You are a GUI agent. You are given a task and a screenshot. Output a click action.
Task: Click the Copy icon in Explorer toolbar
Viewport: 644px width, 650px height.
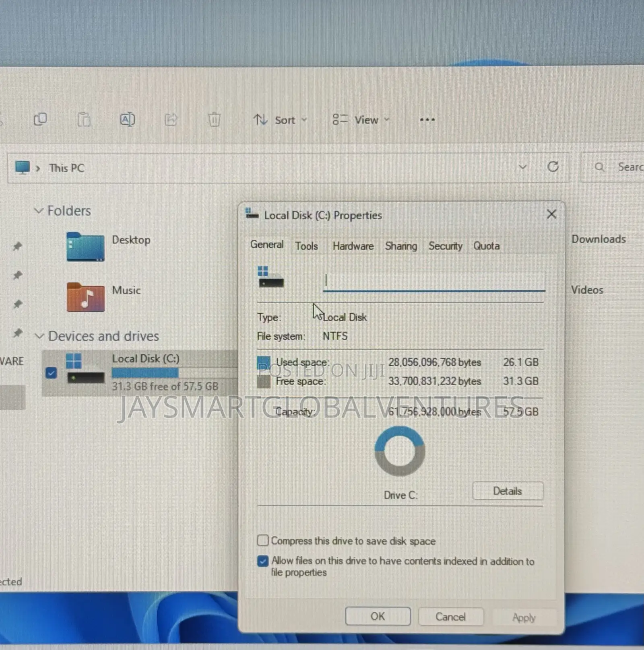tap(40, 119)
